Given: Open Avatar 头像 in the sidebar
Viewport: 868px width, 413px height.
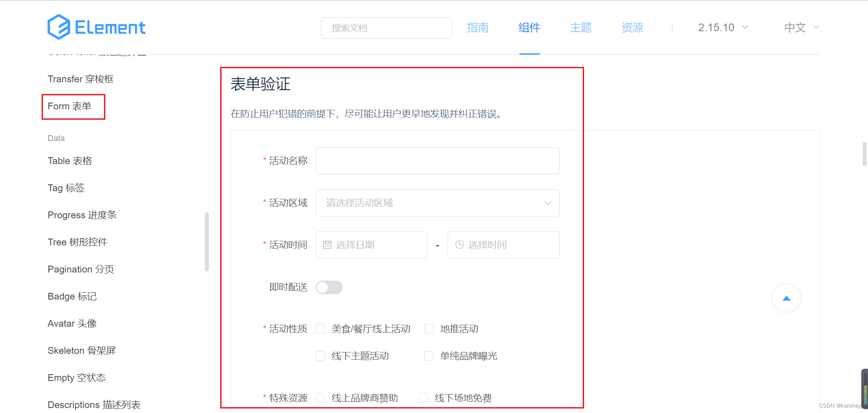Looking at the screenshot, I should (72, 324).
